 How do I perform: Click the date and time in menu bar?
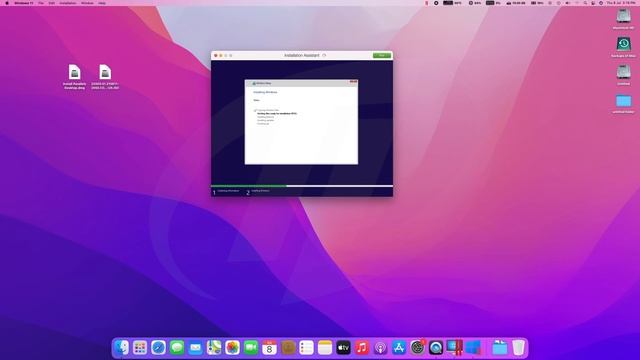click(x=621, y=3)
